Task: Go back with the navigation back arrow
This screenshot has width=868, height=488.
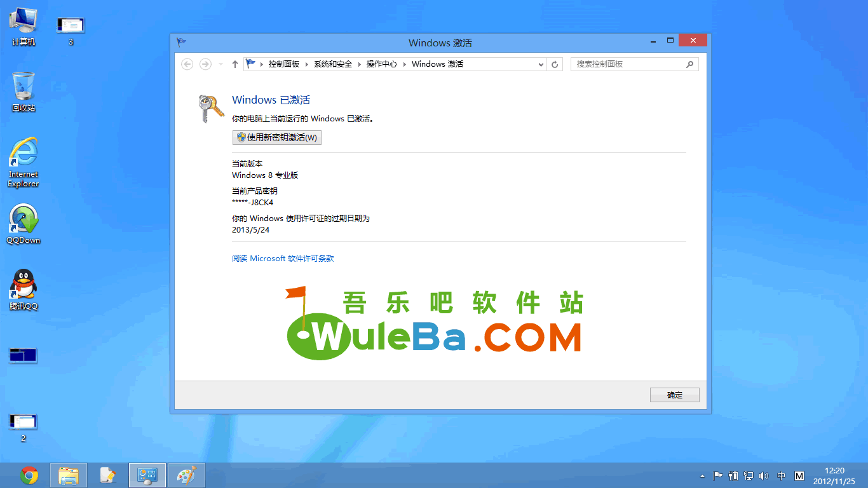Action: click(187, 64)
